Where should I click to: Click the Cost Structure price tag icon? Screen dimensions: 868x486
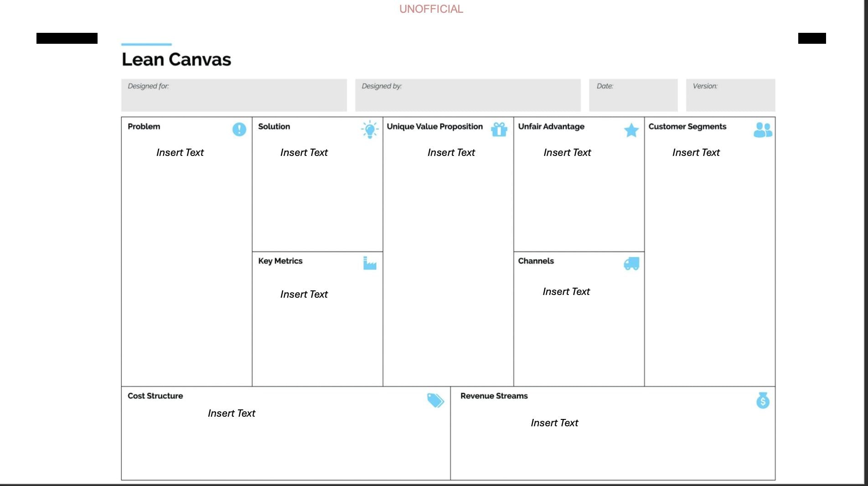tap(435, 400)
